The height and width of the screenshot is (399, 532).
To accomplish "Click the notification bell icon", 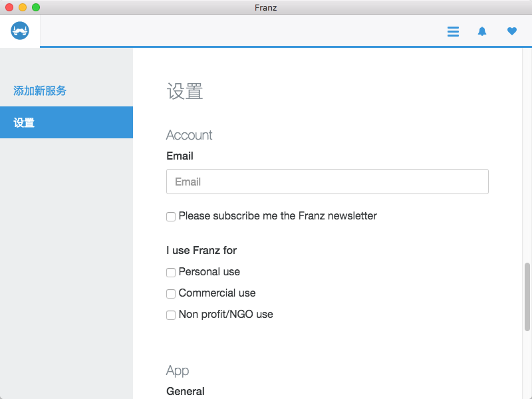I will coord(482,31).
